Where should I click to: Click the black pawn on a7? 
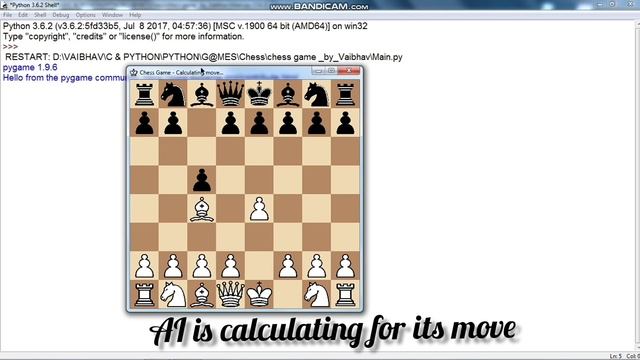click(x=144, y=123)
